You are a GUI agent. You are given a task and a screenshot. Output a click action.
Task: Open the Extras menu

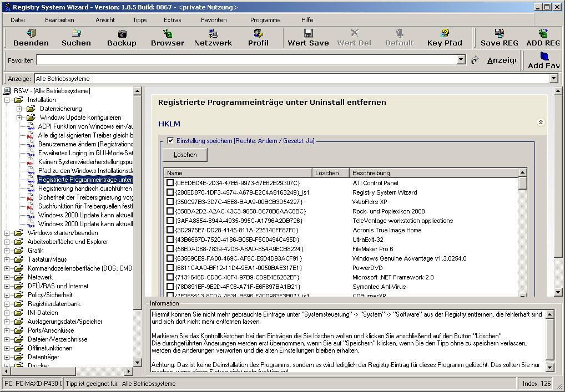(172, 20)
